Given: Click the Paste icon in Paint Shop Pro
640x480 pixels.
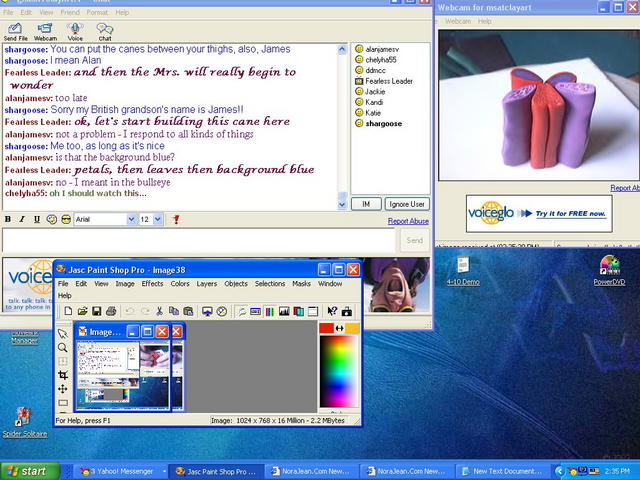Looking at the screenshot, I should point(188,311).
